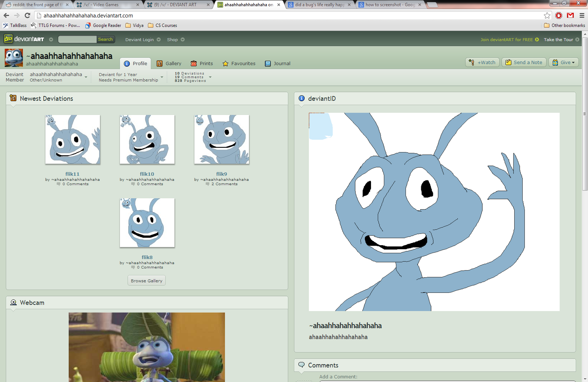Click the Webcam panel icon
Viewport: 588px width, 382px height.
13,302
